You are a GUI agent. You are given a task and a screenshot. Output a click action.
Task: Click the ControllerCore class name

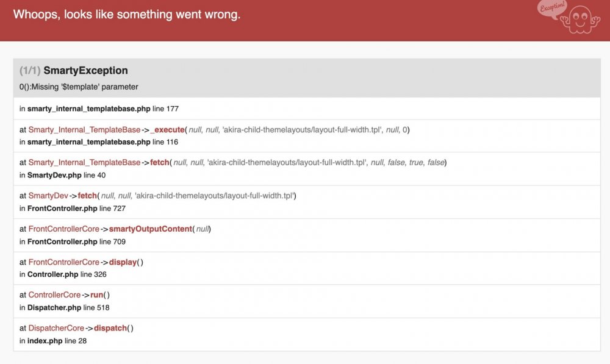pos(54,295)
